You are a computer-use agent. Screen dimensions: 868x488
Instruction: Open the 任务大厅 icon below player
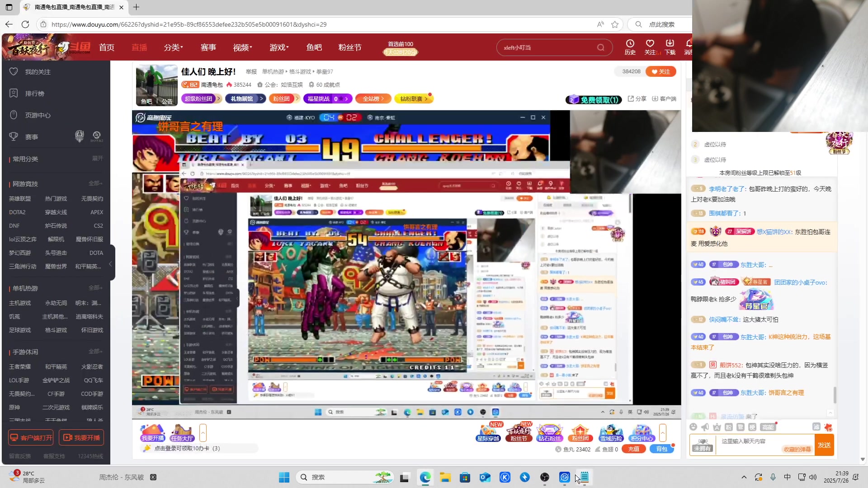click(182, 432)
